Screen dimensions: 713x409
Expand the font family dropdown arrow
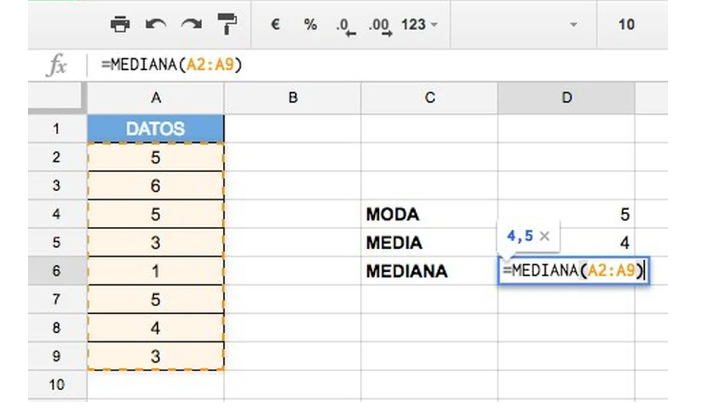click(573, 25)
